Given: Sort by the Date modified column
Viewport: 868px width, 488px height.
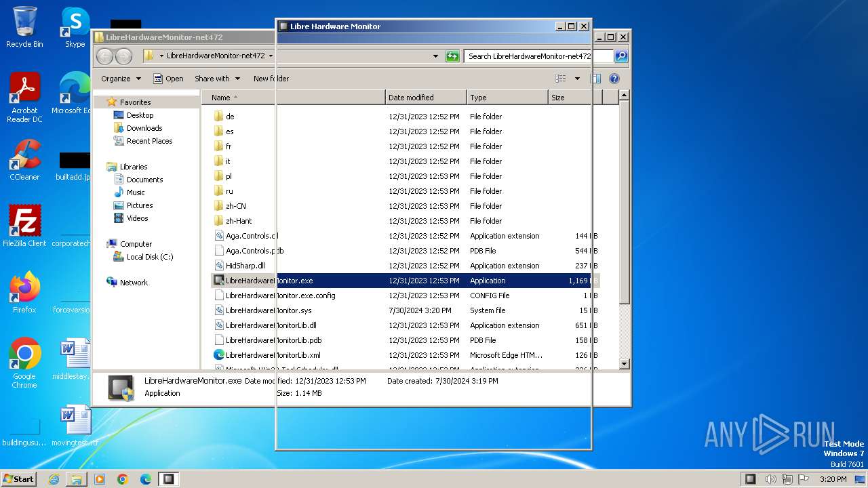Looking at the screenshot, I should (x=426, y=98).
